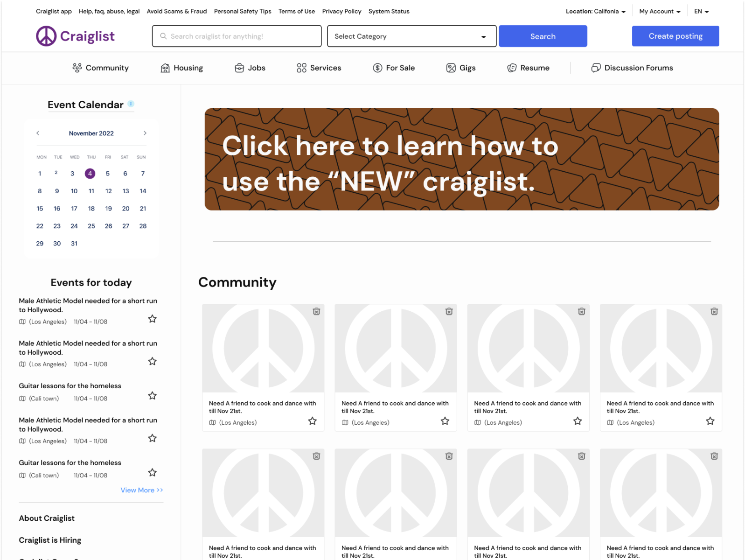Expand the My Account menu
The height and width of the screenshot is (560, 745).
(660, 11)
